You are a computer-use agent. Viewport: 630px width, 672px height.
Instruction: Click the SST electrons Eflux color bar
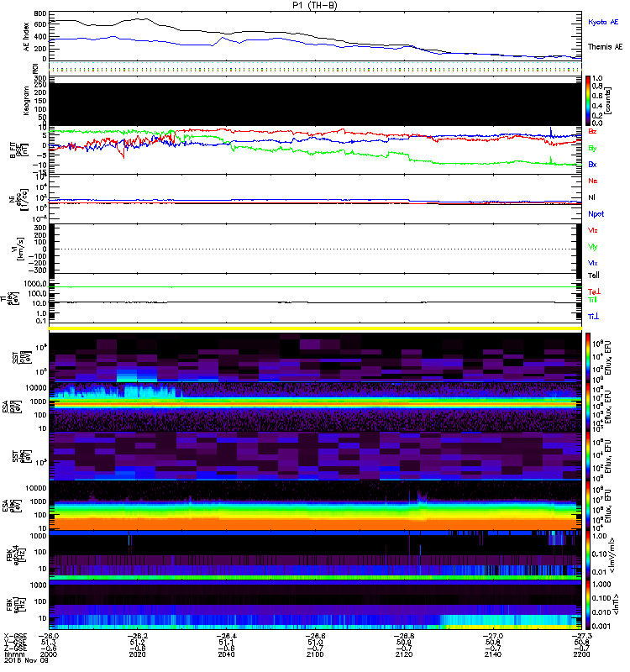588,456
